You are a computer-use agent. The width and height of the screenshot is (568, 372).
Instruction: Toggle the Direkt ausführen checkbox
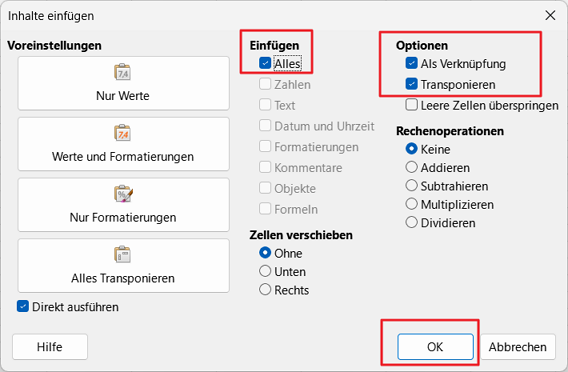tap(23, 306)
